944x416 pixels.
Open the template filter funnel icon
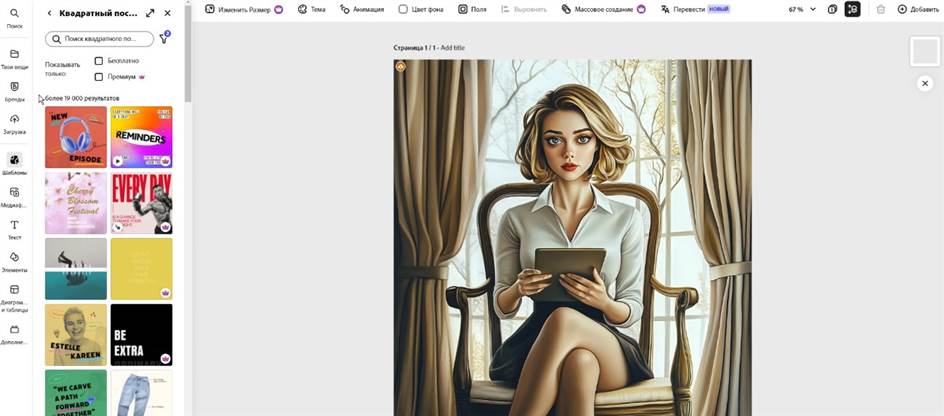(164, 39)
